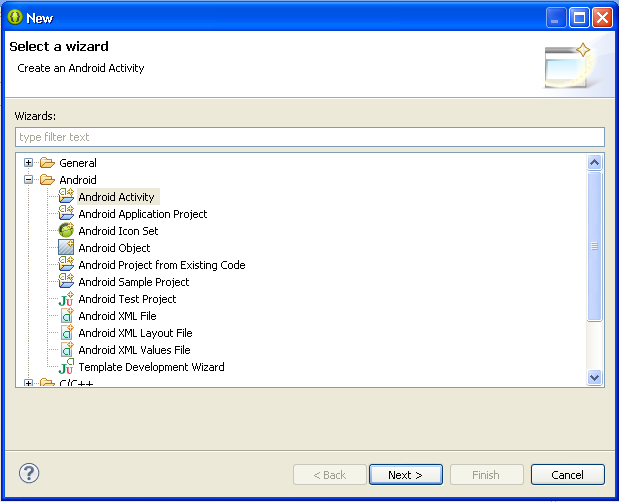Click the Android folder icon
This screenshot has height=502, width=619.
pyautogui.click(x=47, y=180)
